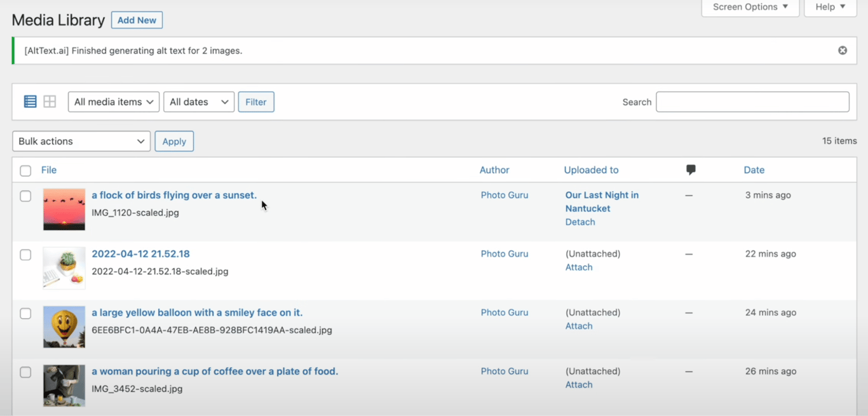
Task: Open the All media items dropdown
Action: (113, 102)
